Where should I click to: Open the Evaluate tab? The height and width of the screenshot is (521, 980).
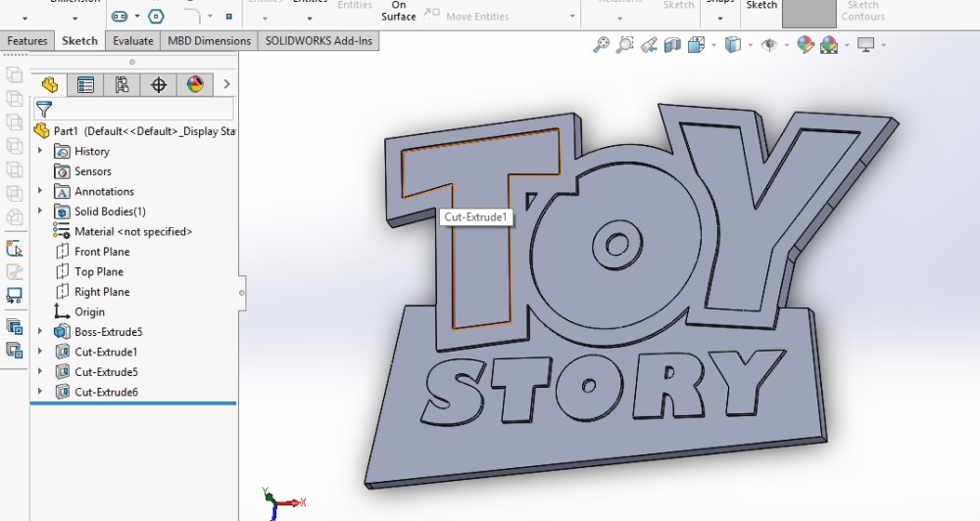(x=132, y=41)
